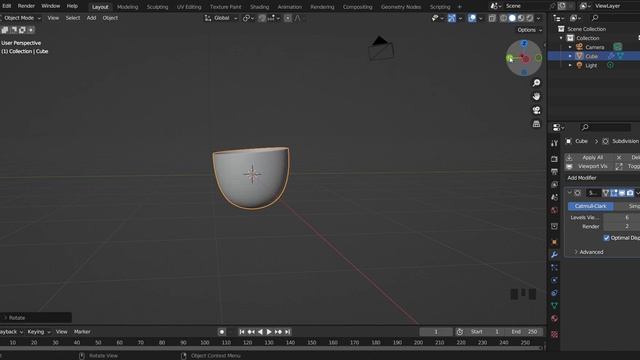Image resolution: width=640 pixels, height=360 pixels.
Task: Switch to wireframe viewport shading
Action: [504, 18]
